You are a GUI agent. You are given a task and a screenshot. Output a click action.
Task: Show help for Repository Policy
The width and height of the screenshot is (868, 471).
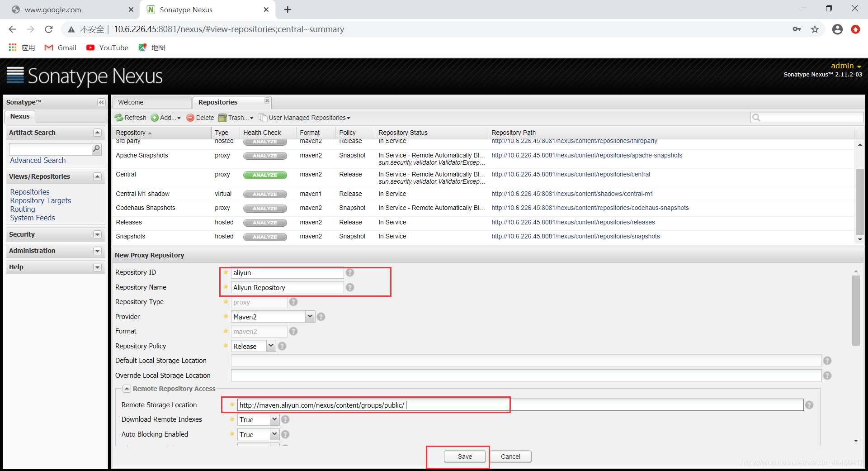click(282, 346)
